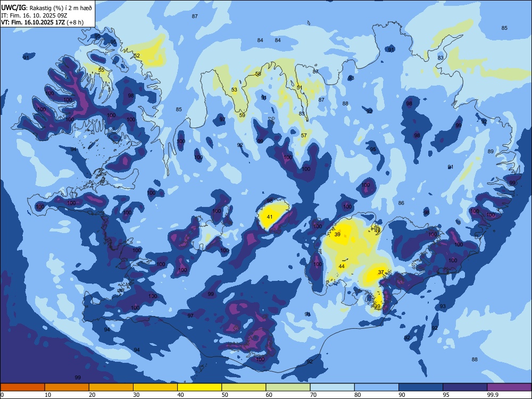
Task: Click the humidity value '51' on the map
Action: [299, 88]
